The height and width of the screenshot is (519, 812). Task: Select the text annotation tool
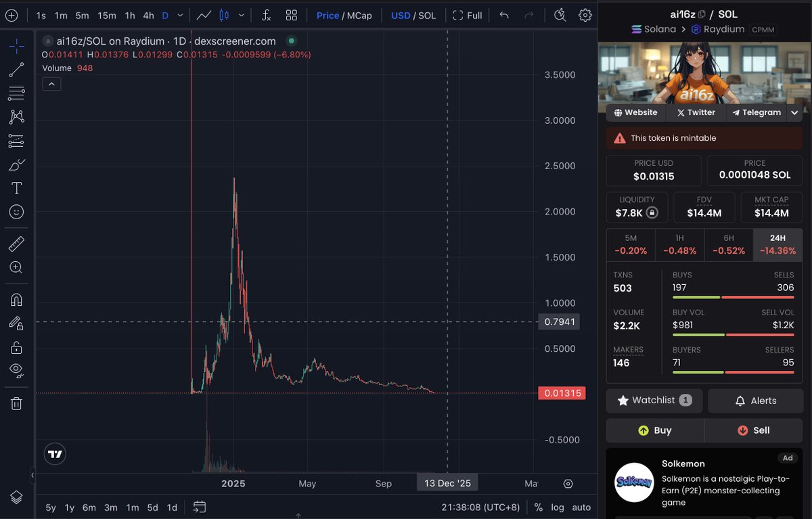[17, 188]
